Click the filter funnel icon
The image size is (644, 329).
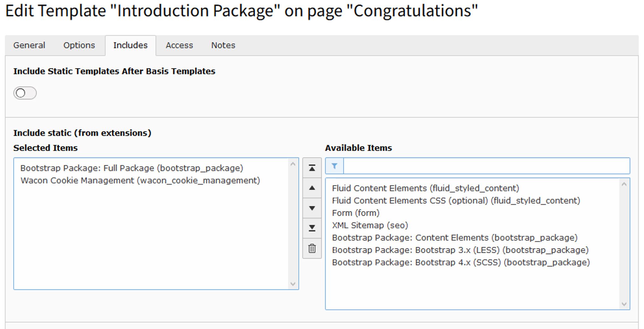coord(334,166)
